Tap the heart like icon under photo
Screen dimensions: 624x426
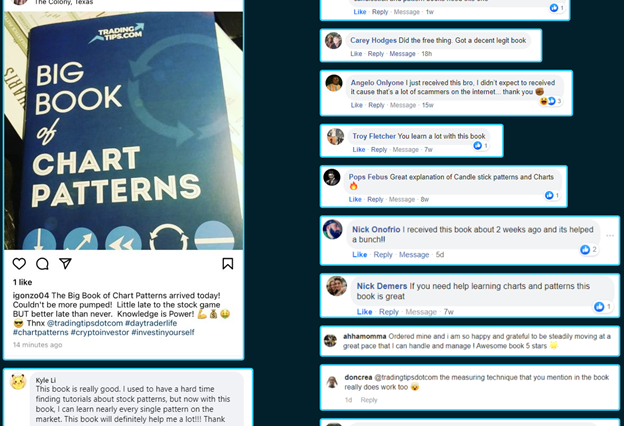19,264
